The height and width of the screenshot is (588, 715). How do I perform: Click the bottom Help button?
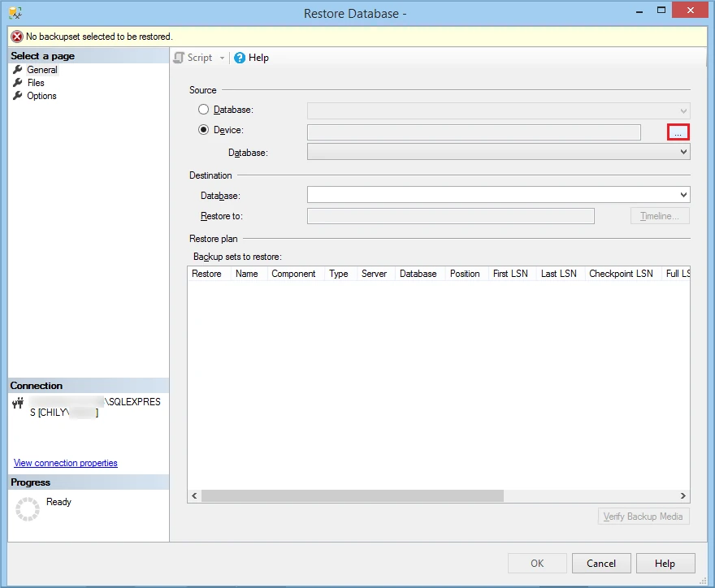[x=665, y=564]
